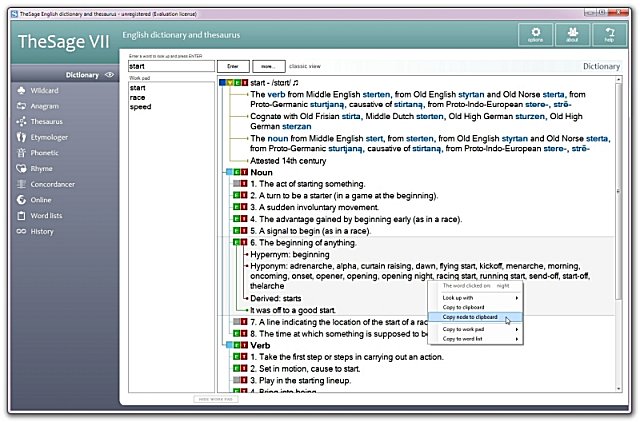Click green E square beside the Verb heading

tap(237, 345)
